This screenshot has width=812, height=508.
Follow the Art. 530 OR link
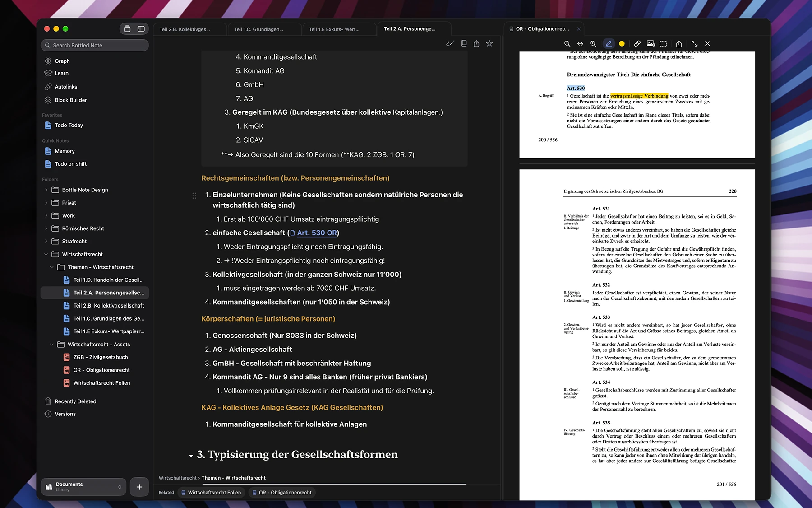tap(317, 233)
